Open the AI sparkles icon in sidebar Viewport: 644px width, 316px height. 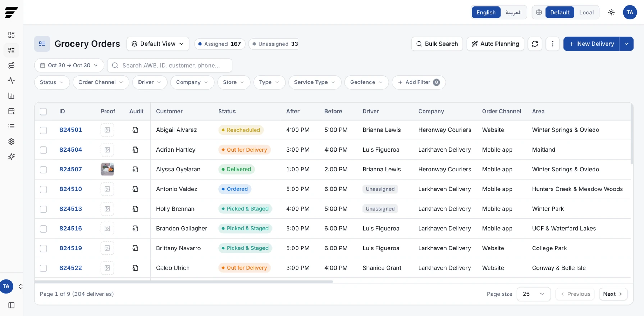(12, 157)
